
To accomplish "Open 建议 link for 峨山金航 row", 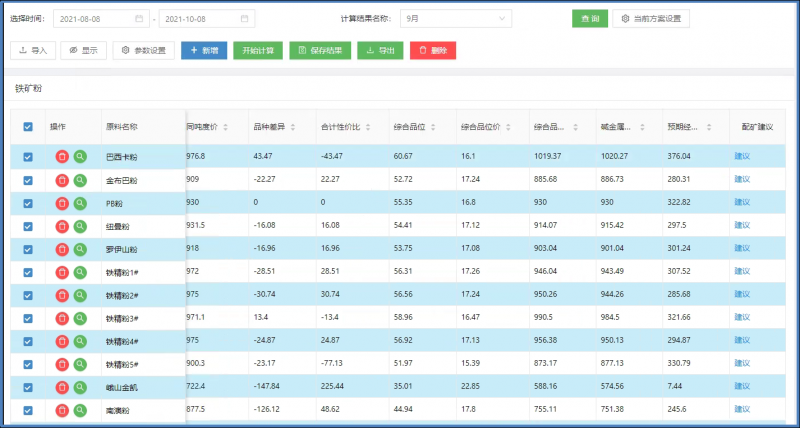I will [741, 387].
